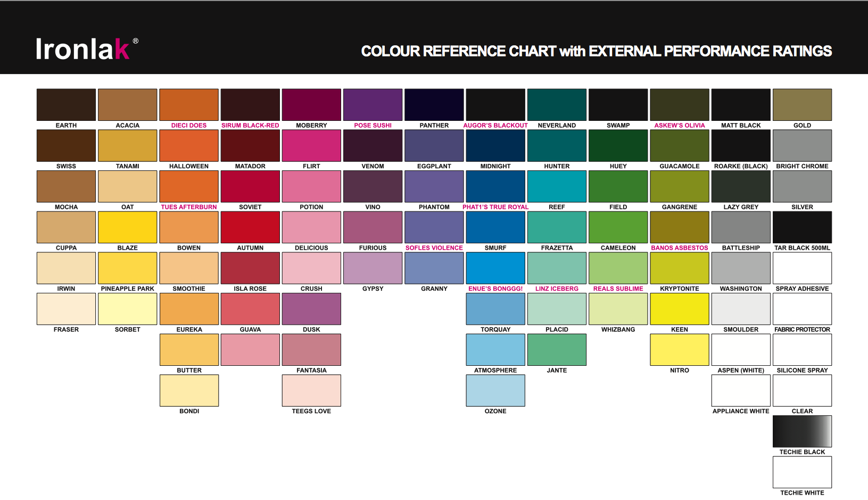Select the TECHIE BLACK gradient swatch
Viewport: 868px width, 500px height.
[x=802, y=431]
